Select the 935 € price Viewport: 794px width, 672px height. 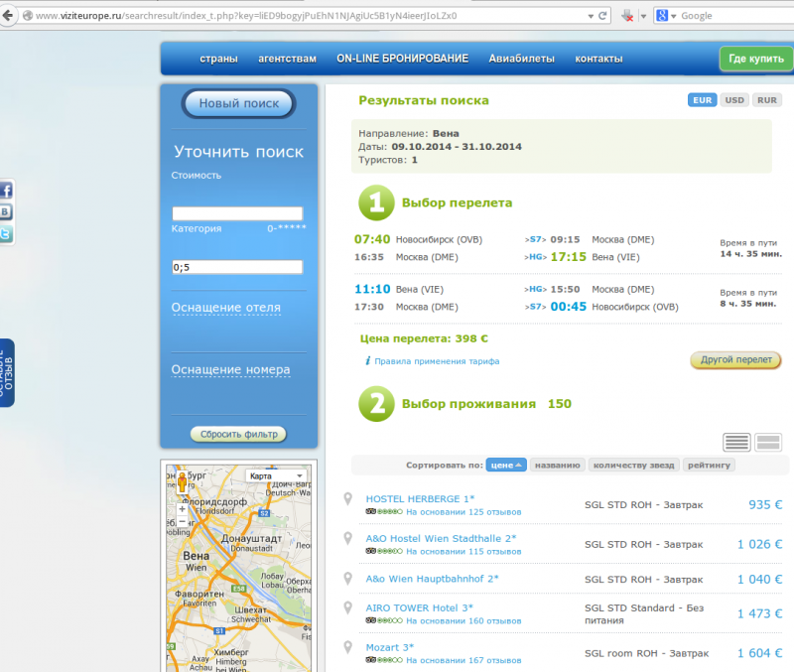[x=765, y=505]
